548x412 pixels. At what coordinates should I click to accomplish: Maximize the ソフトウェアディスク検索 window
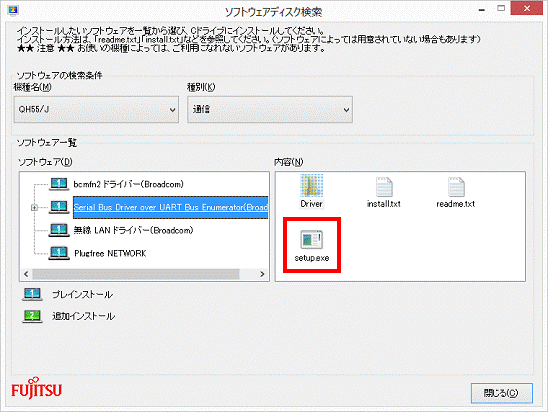[501, 8]
